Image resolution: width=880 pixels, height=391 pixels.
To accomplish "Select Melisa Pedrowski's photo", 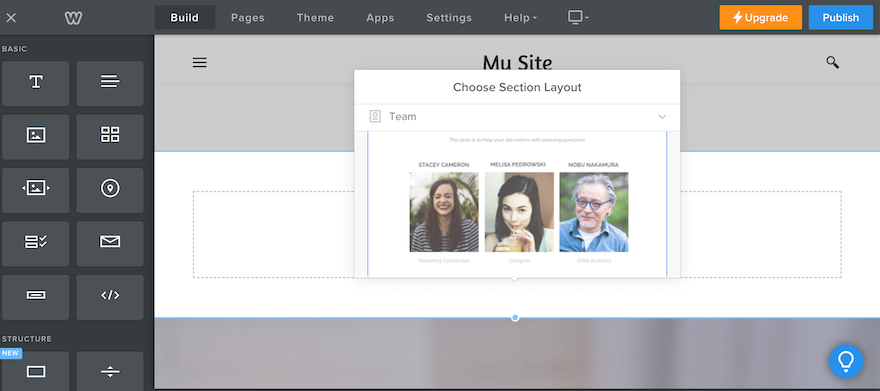I will point(519,212).
